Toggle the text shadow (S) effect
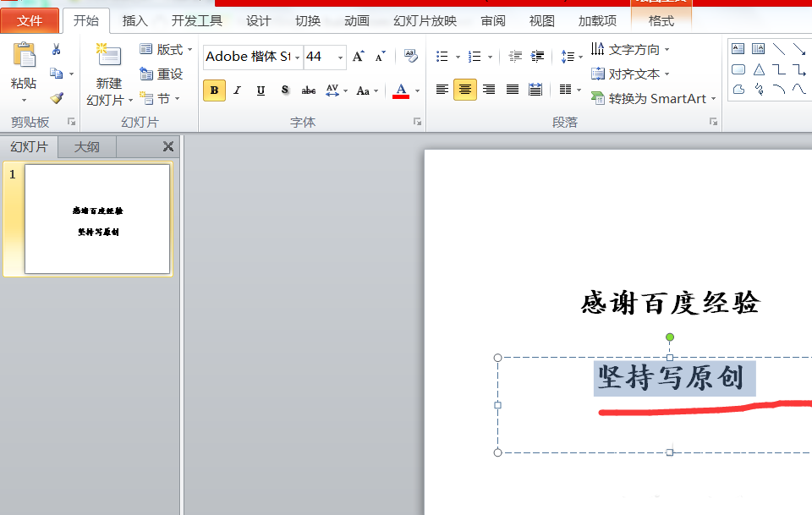The height and width of the screenshot is (515, 812). point(284,90)
